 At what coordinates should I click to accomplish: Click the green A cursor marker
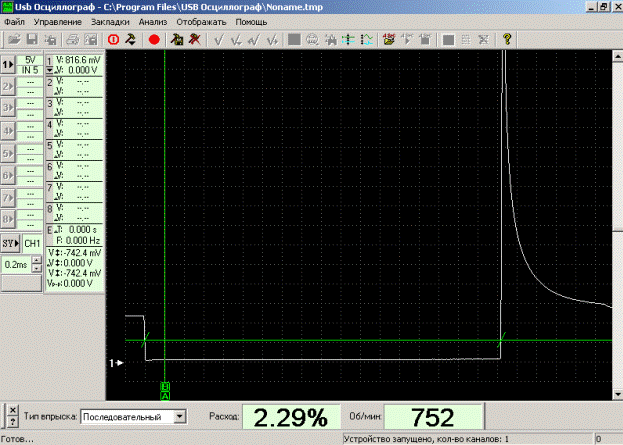pyautogui.click(x=165, y=396)
